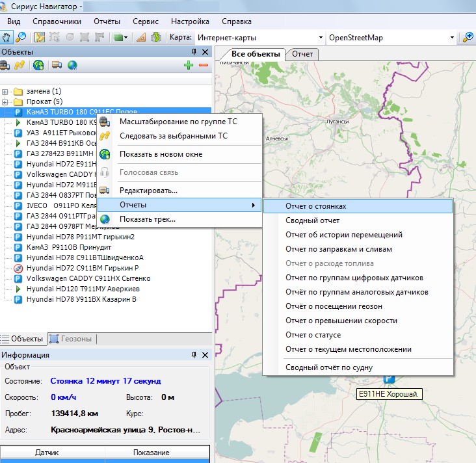Click the zoom-in magnifier right of OpenStreetMap

(x=468, y=37)
